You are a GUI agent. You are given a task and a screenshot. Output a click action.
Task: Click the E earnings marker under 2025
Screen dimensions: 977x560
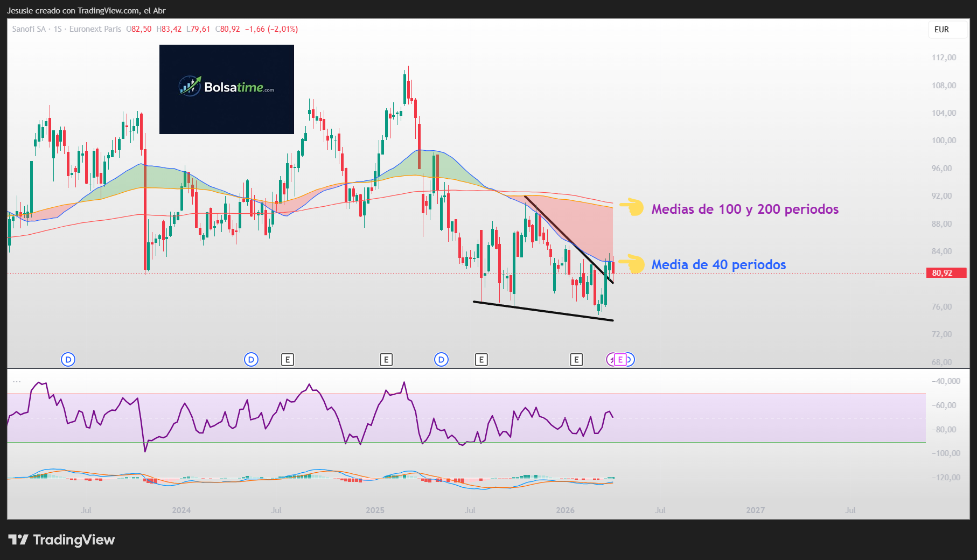(387, 359)
